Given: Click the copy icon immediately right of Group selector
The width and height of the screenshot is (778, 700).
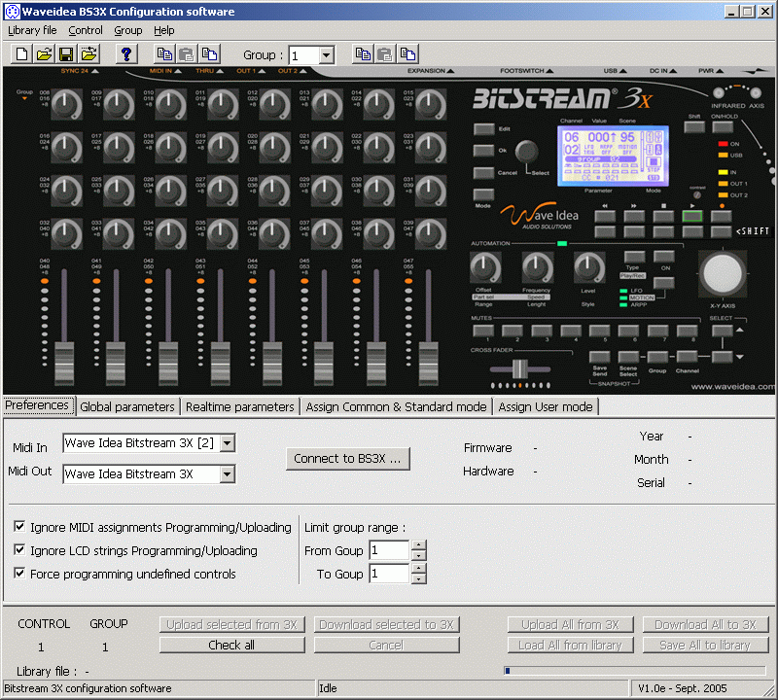Looking at the screenshot, I should click(x=363, y=54).
